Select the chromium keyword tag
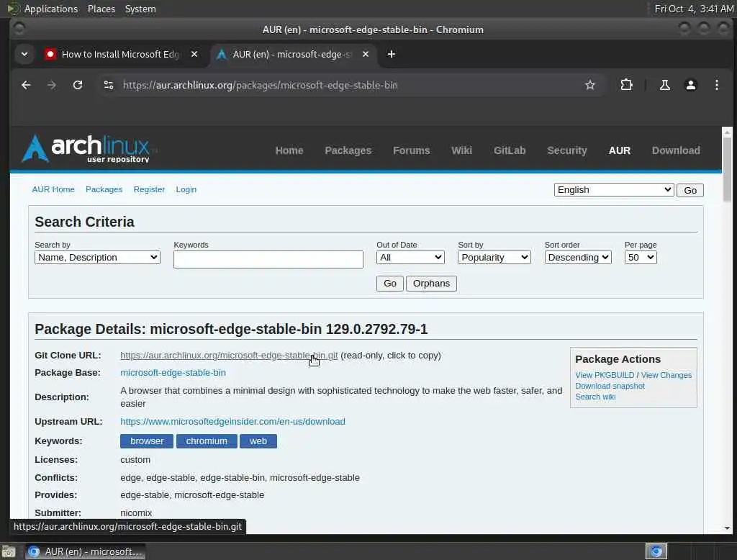The width and height of the screenshot is (737, 560). point(207,441)
